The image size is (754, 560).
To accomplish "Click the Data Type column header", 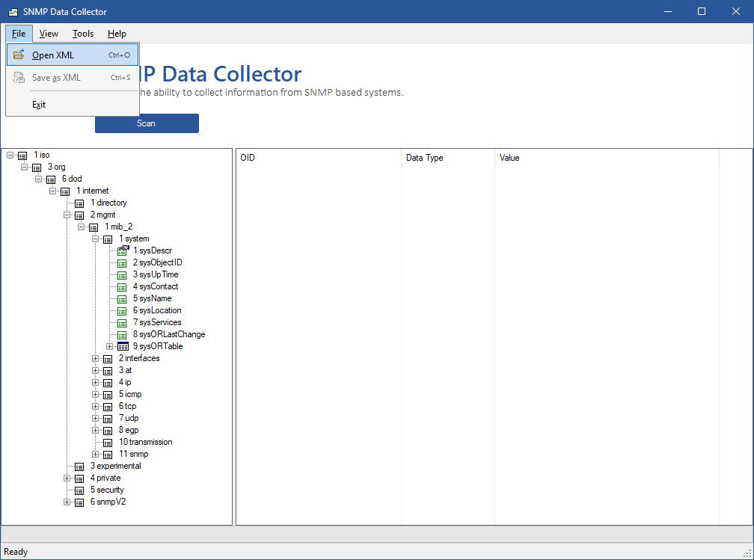I will pyautogui.click(x=425, y=158).
